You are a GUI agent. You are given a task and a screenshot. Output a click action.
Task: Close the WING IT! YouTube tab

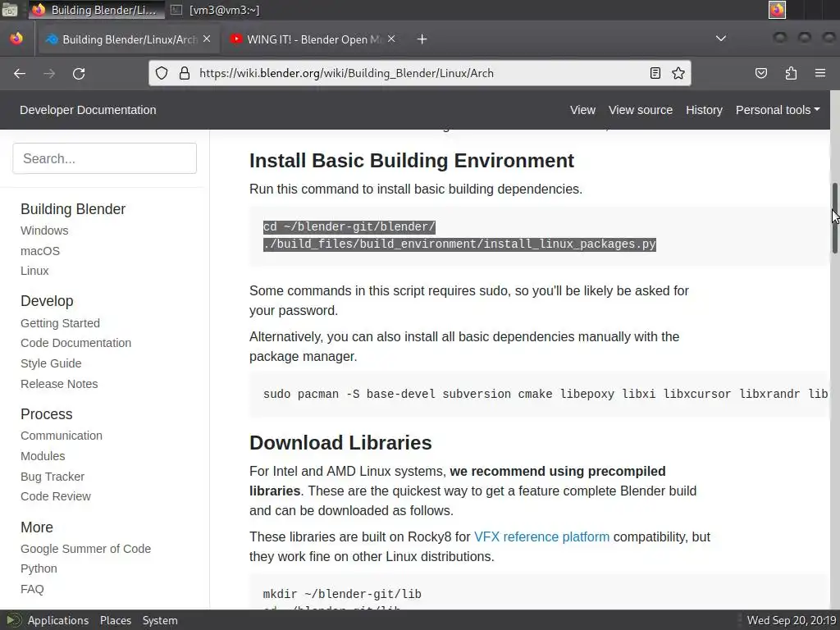[391, 39]
